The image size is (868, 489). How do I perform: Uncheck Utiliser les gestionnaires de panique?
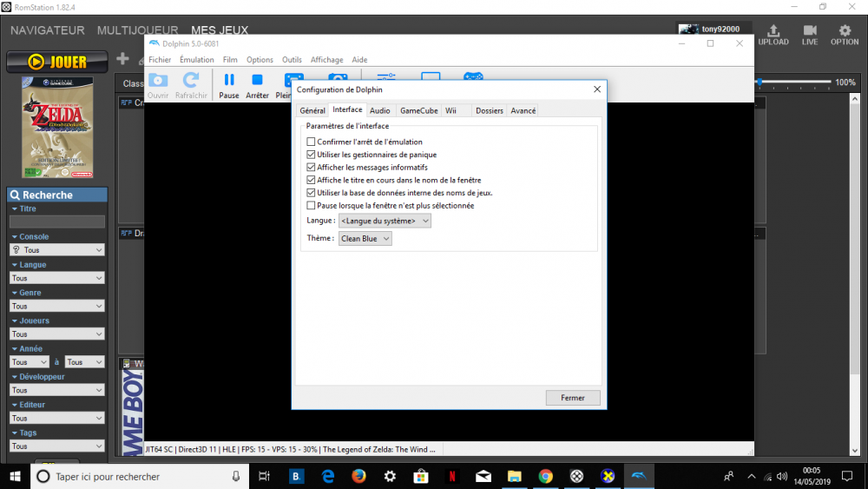point(311,155)
